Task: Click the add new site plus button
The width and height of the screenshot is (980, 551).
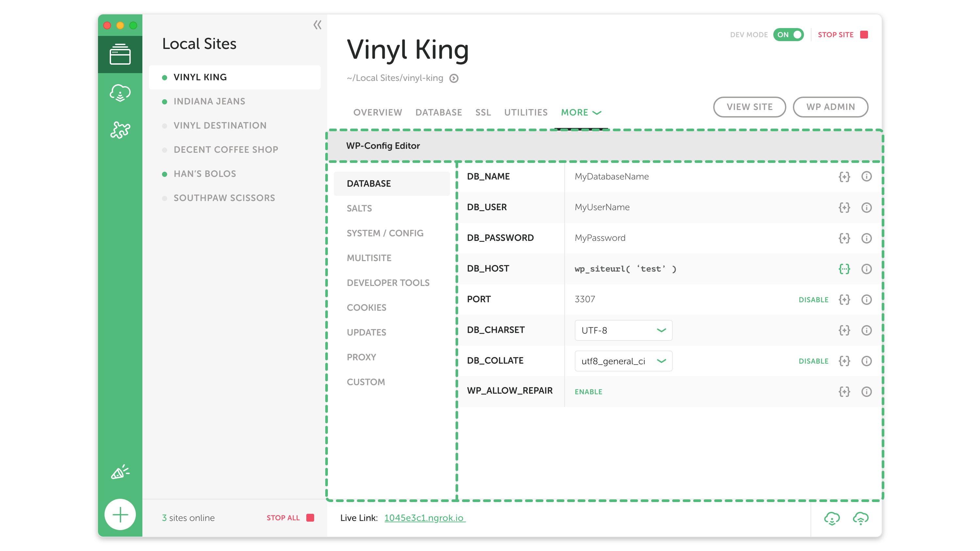Action: point(120,514)
